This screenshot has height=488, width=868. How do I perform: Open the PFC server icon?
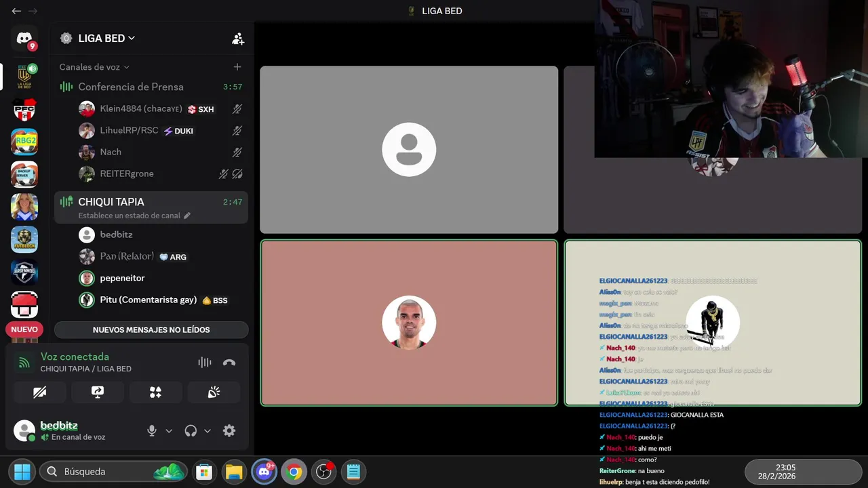(x=24, y=109)
